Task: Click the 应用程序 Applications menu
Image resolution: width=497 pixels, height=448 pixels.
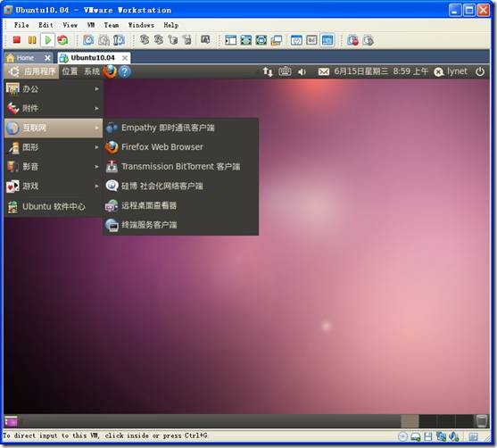Action: 32,71
